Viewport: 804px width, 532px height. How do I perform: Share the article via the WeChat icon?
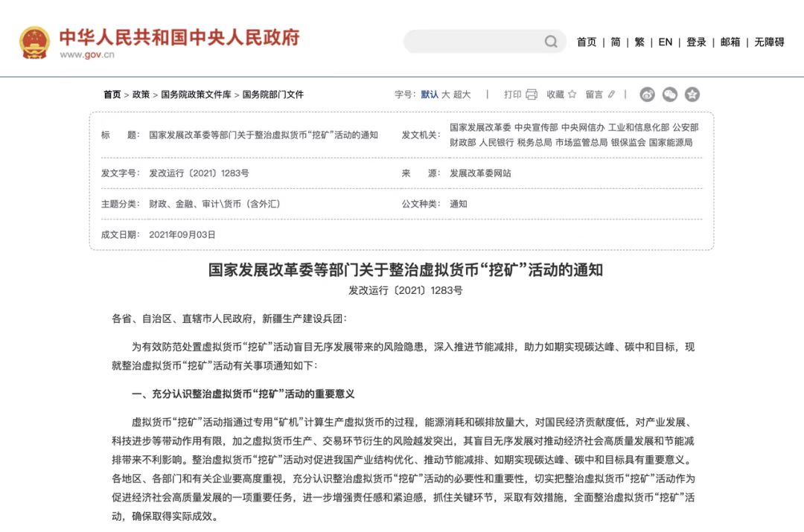pos(669,94)
